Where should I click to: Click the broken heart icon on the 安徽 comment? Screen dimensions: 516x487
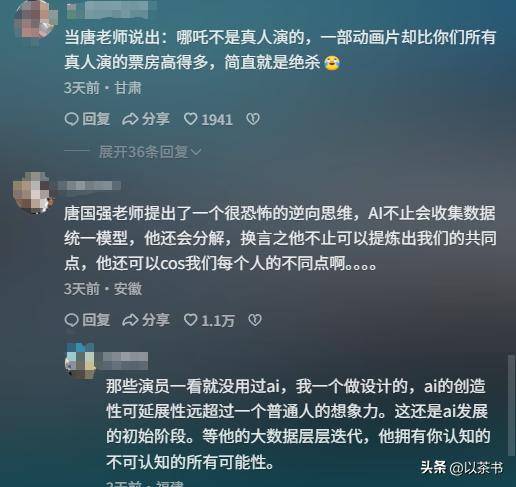(255, 320)
